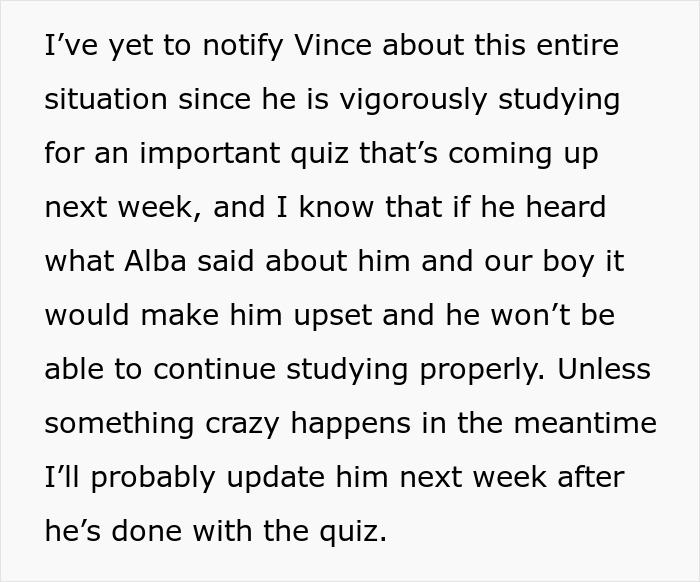
Task: Click the word "Unless"
Action: click(603, 370)
